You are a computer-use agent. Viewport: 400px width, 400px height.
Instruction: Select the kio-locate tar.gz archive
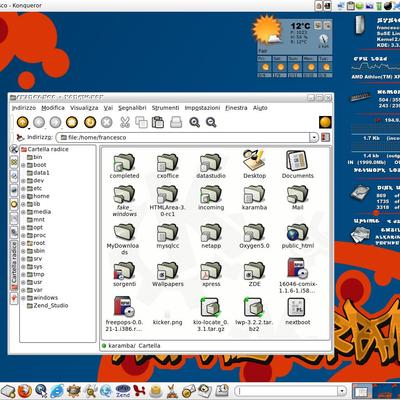point(211,314)
